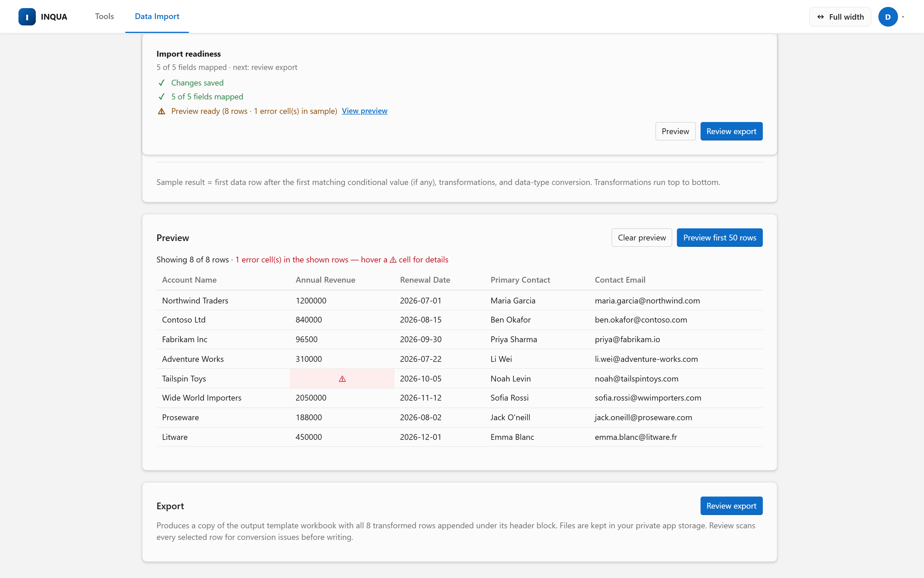Toggle Full width layout

840,17
